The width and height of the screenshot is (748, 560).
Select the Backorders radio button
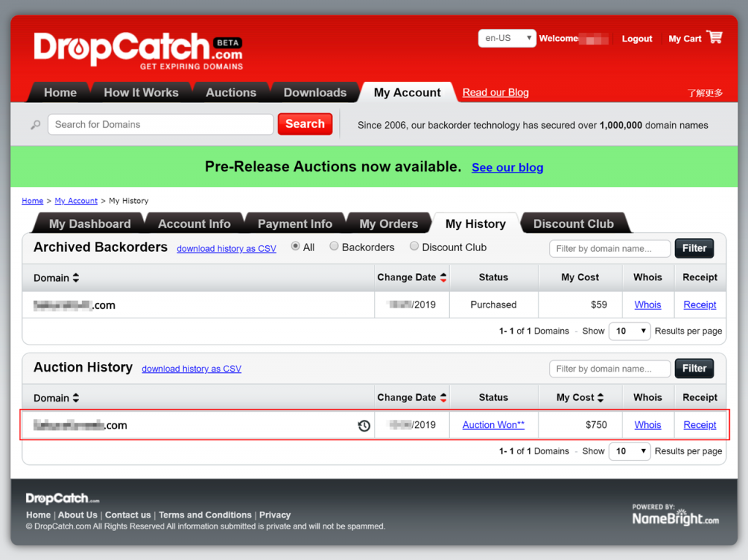(x=334, y=246)
